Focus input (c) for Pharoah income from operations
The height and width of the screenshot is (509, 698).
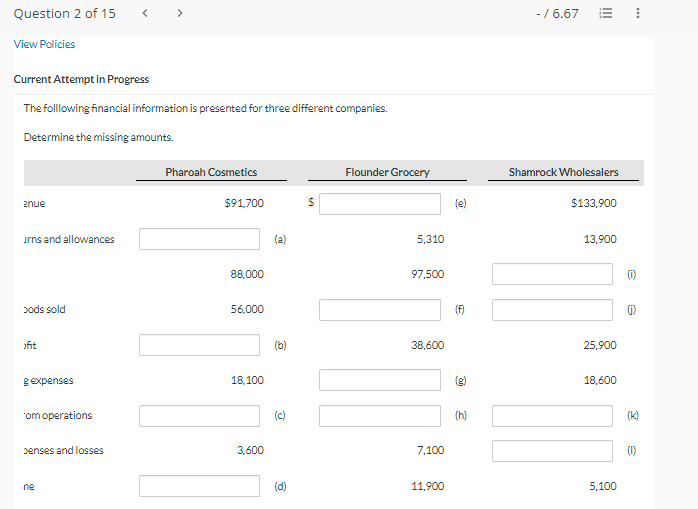pyautogui.click(x=200, y=415)
